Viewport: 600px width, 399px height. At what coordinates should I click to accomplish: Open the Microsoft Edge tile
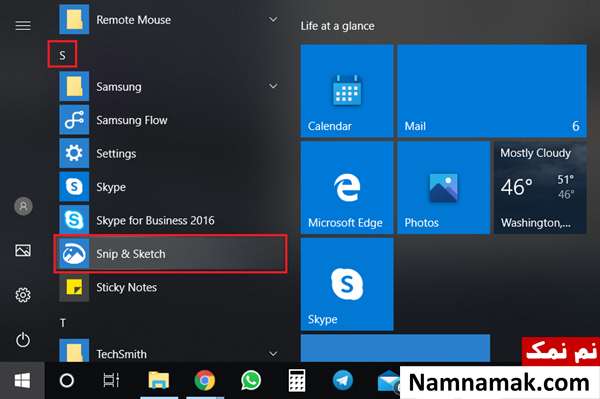[x=347, y=187]
